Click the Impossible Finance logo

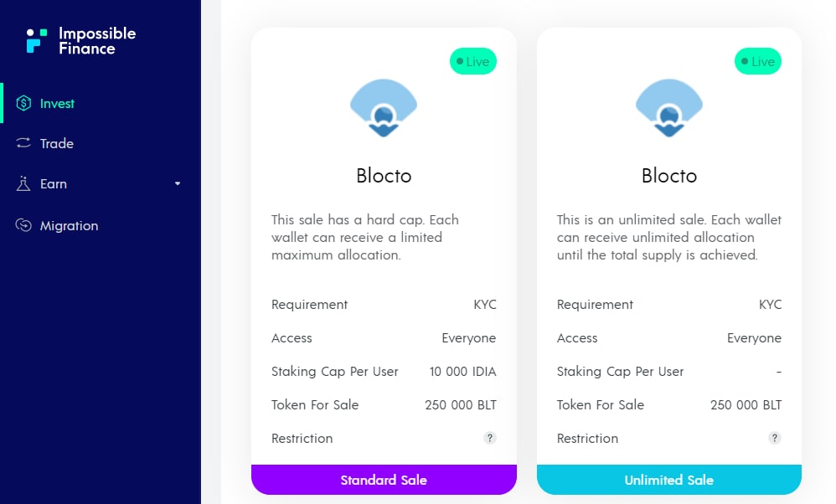click(80, 40)
